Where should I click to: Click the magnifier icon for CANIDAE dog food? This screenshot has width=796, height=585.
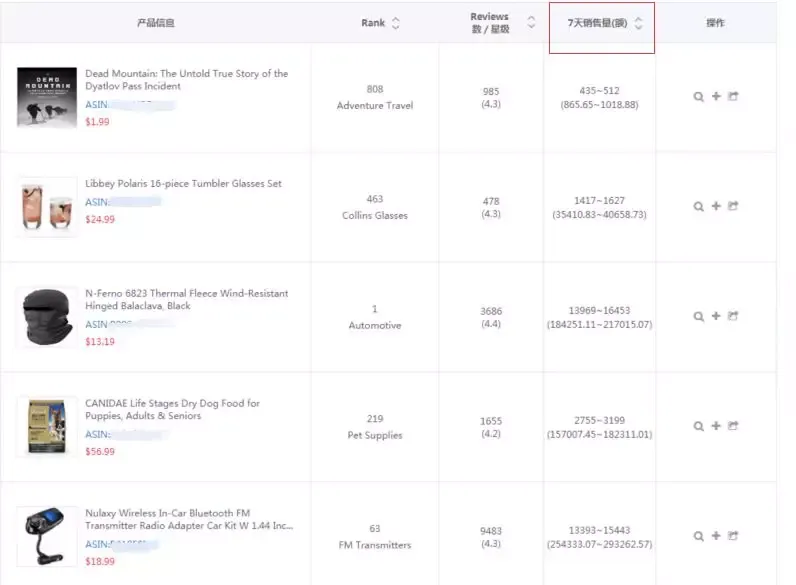698,426
